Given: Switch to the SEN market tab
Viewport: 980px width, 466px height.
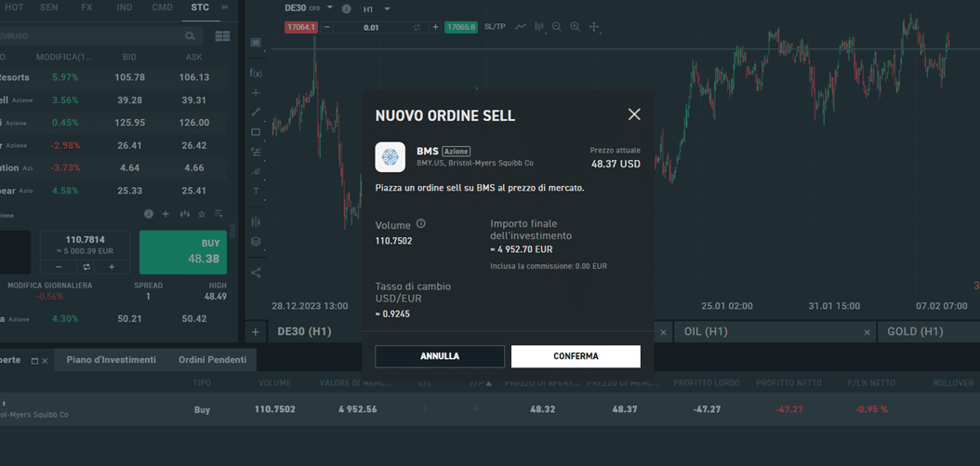Looking at the screenshot, I should pyautogui.click(x=49, y=7).
